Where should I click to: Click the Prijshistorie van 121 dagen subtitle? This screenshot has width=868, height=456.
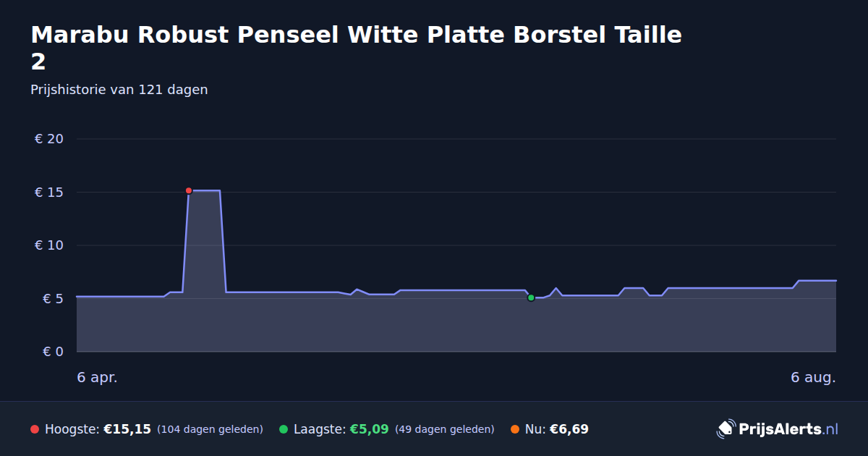[x=119, y=90]
